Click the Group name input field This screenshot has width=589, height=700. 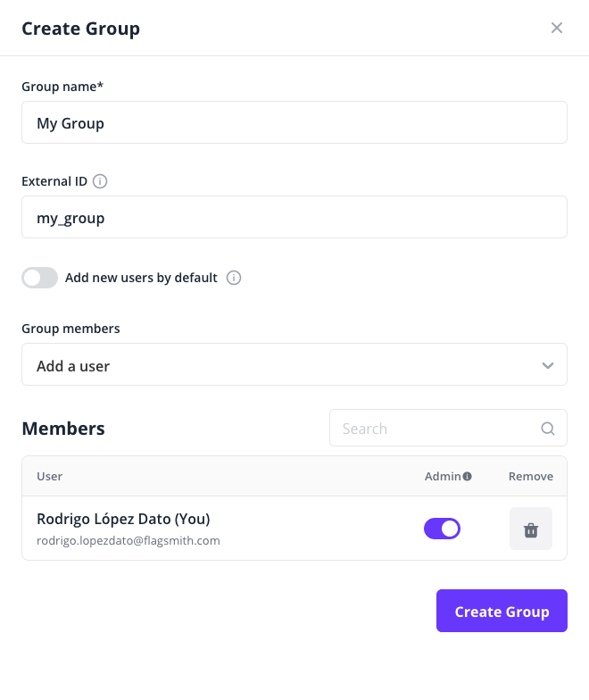coord(294,123)
